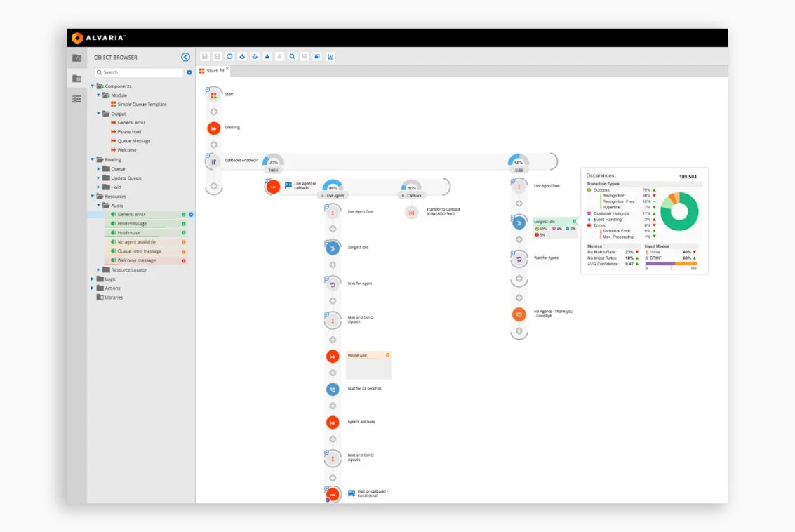Image resolution: width=795 pixels, height=532 pixels.
Task: Click the donut chart in the Occurences popup
Action: pos(679,211)
